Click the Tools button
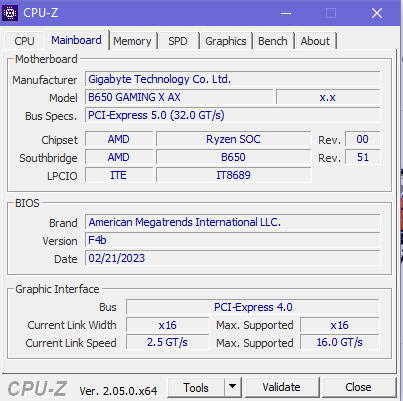This screenshot has width=403, height=401. tap(196, 388)
